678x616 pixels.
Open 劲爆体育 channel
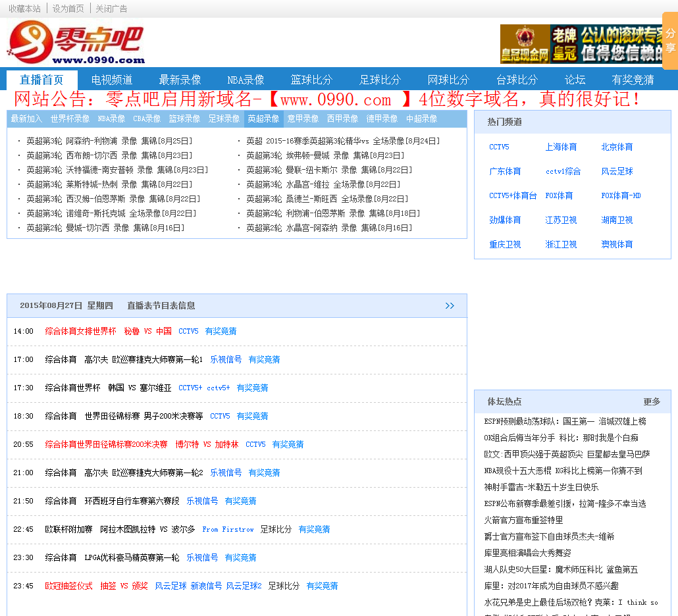[x=505, y=220]
